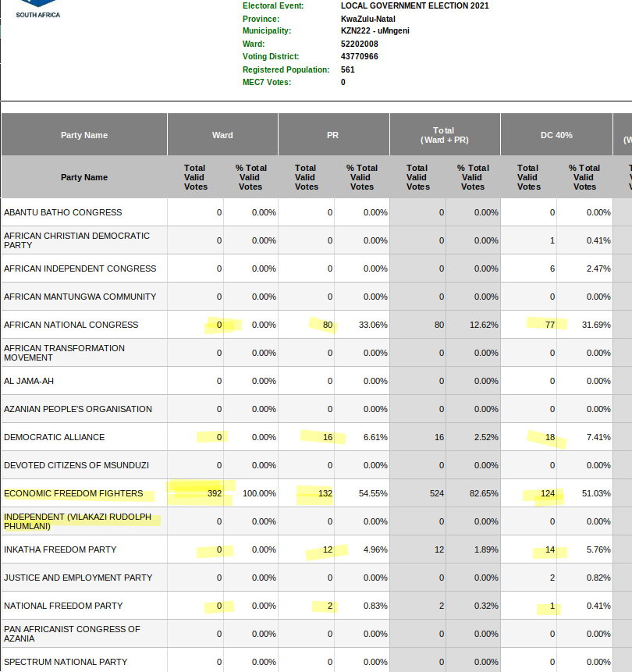Click the 'AFRICAN INDEPENDENT CONGRESS' row label

click(80, 268)
